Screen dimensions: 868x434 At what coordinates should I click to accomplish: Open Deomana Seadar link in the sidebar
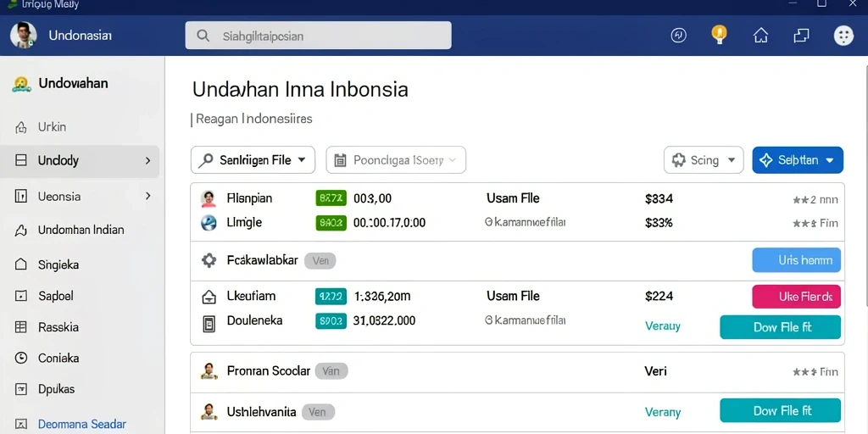[x=82, y=425]
